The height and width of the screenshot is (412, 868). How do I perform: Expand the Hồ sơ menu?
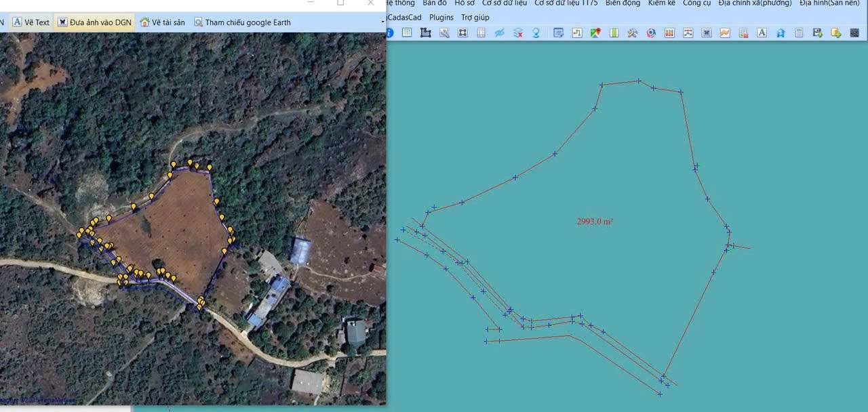(x=465, y=3)
